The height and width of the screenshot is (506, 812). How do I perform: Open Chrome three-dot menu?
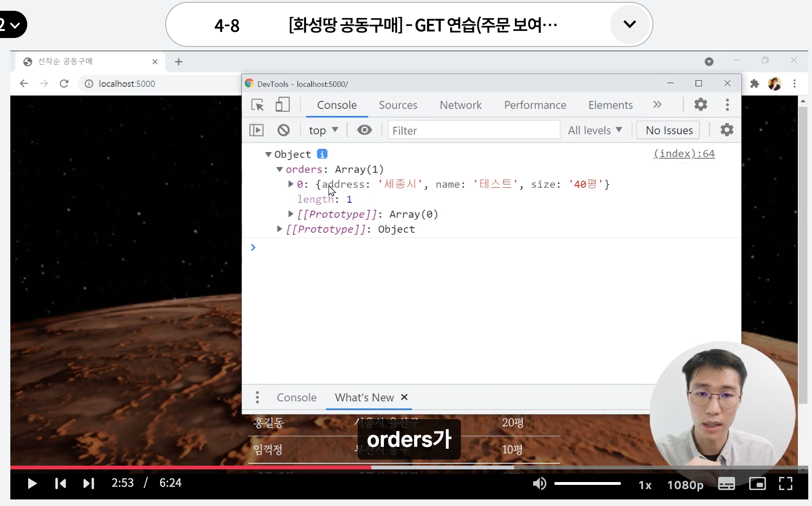click(x=795, y=84)
